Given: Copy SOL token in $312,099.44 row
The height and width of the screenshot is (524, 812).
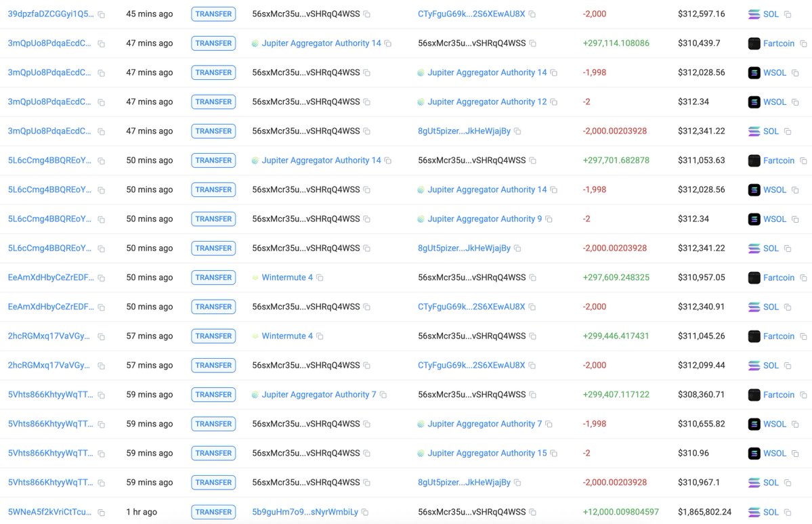Looking at the screenshot, I should (x=788, y=366).
